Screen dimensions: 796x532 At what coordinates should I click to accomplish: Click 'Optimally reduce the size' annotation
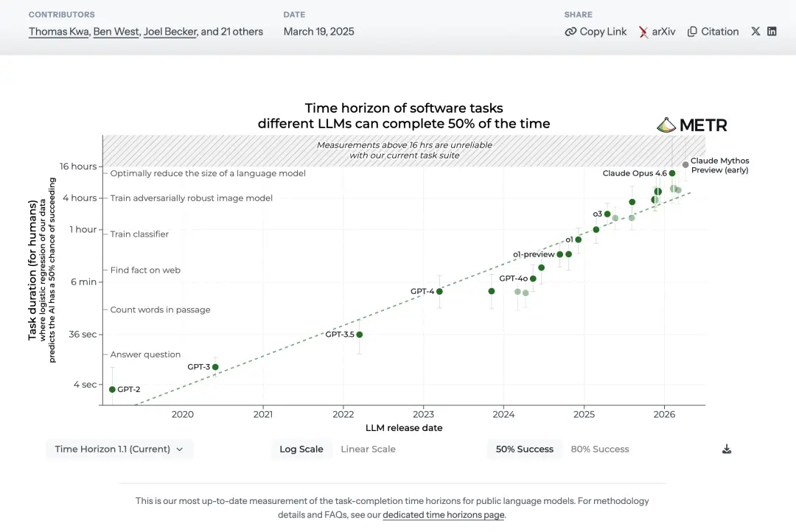coord(208,173)
